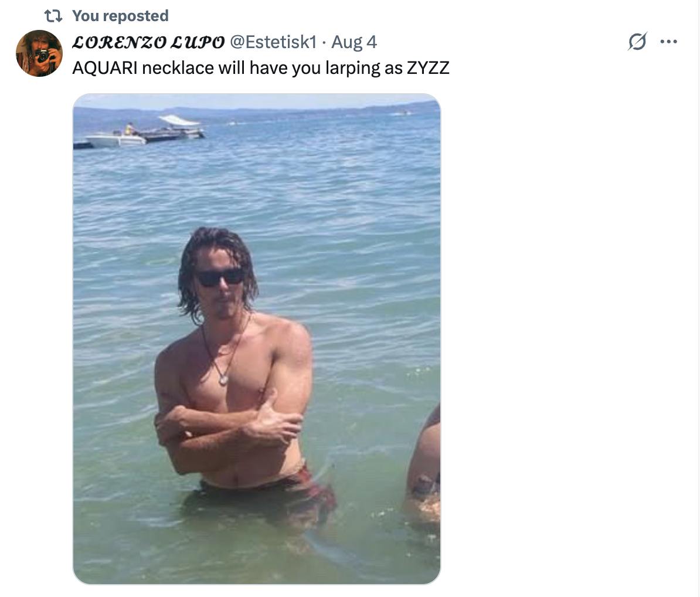Open the attached beach photo

(257, 338)
